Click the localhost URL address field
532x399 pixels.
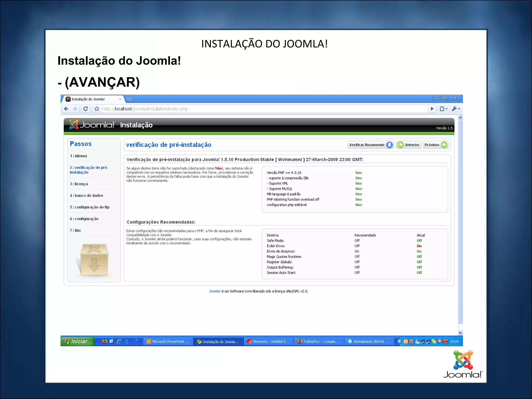click(264, 109)
